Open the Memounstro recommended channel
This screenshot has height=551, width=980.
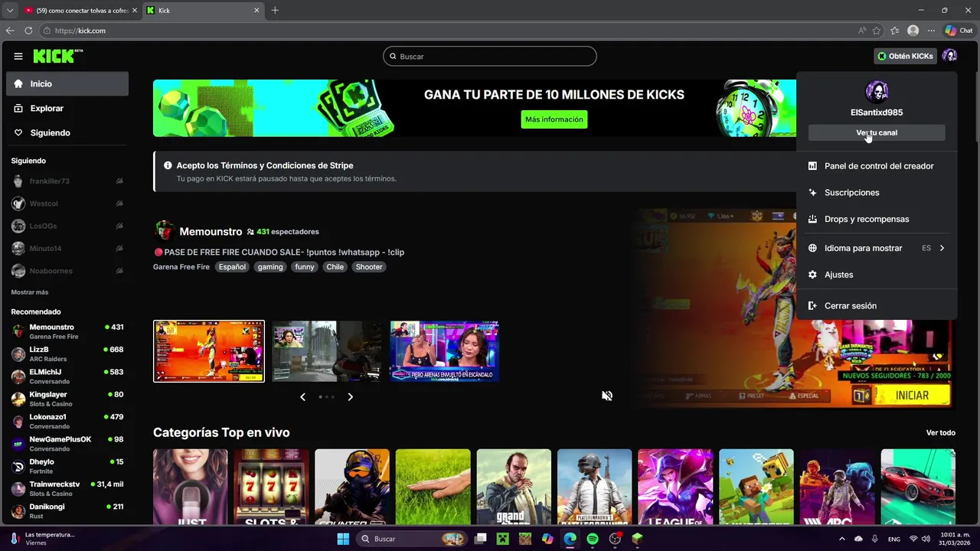(x=67, y=331)
